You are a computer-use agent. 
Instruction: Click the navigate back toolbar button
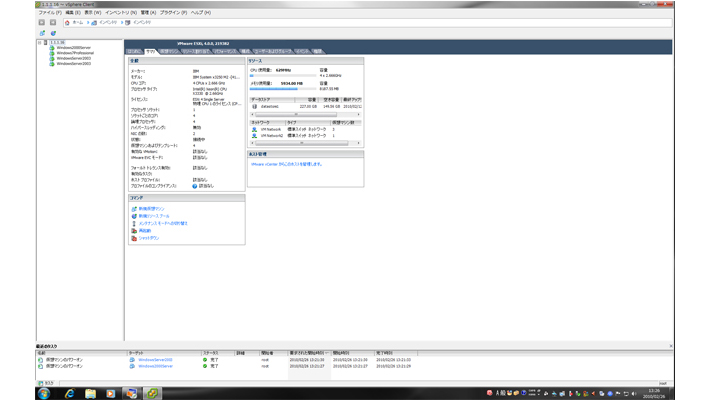tap(42, 22)
